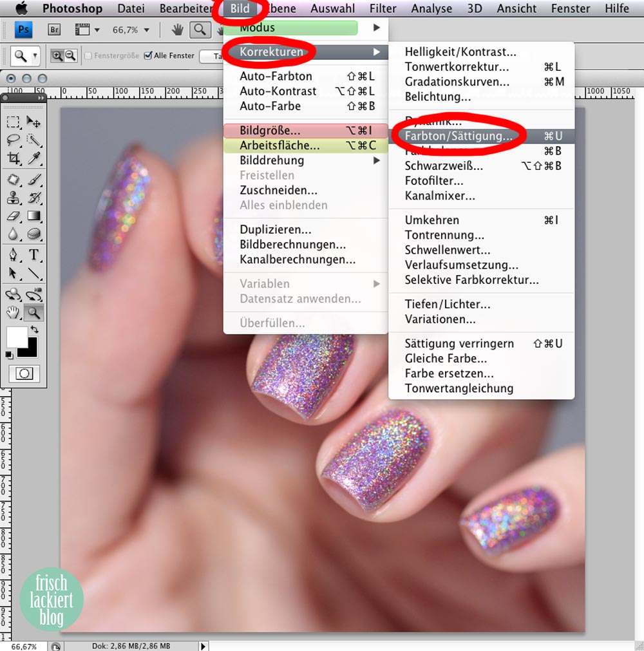The image size is (644, 651).
Task: Open the view extras dropdown arrow
Action: tap(97, 30)
